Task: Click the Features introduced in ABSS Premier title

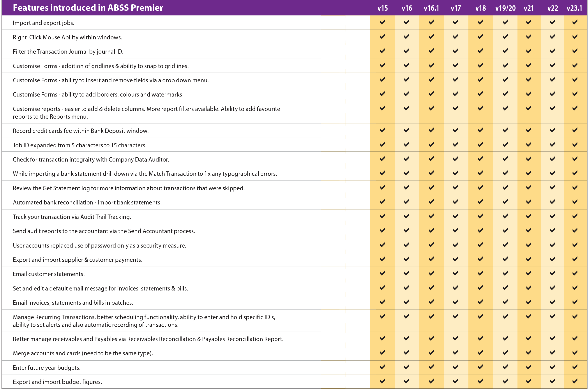Action: (88, 8)
